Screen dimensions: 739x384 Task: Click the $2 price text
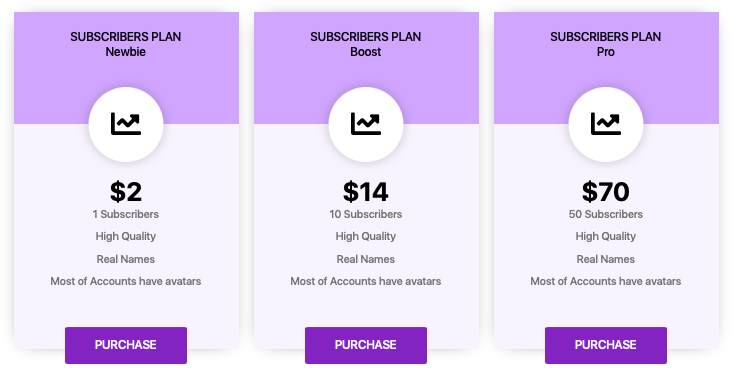[126, 192]
